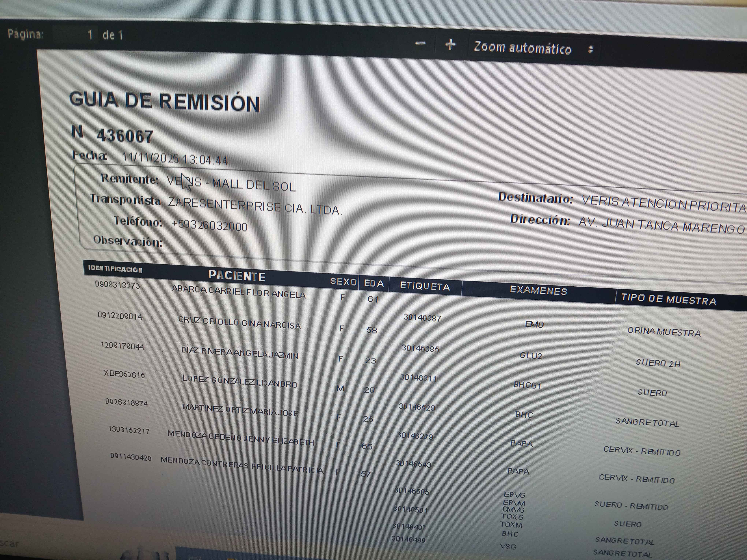Click the zoom in plus button
Image resolution: width=747 pixels, height=560 pixels.
coord(450,44)
